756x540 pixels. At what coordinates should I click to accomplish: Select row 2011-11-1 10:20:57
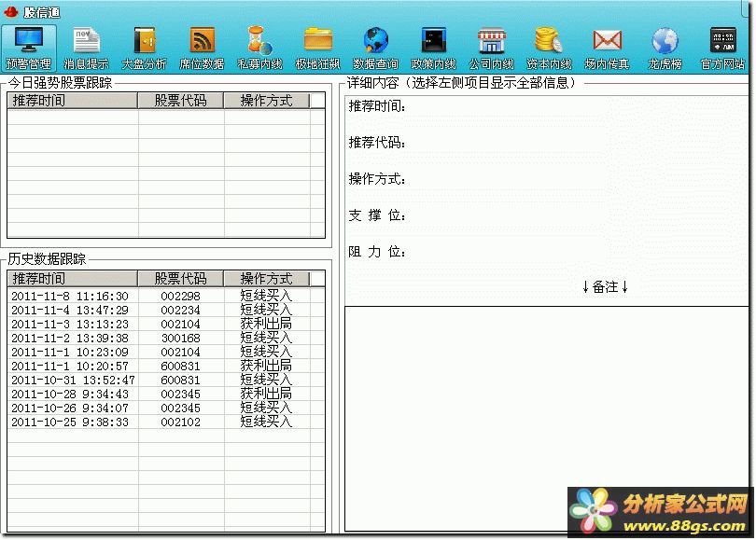coord(166,366)
